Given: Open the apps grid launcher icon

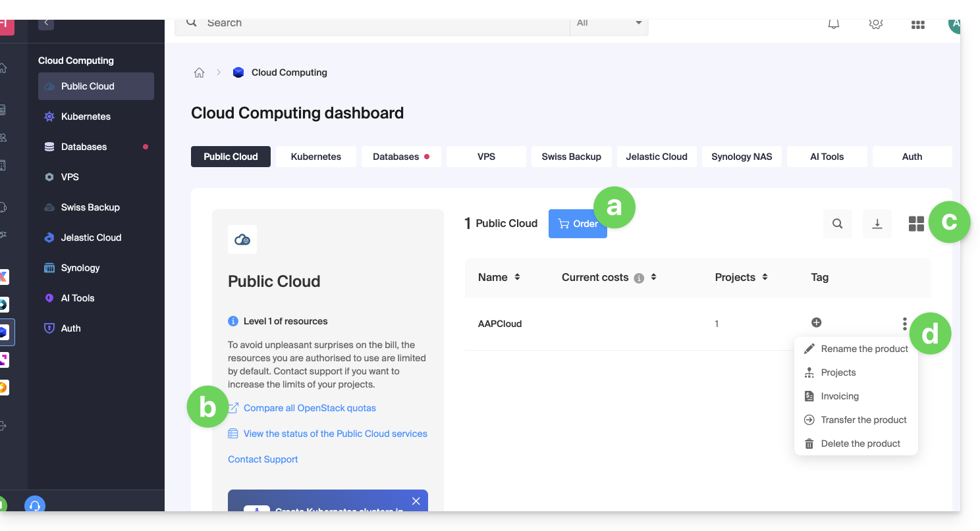Looking at the screenshot, I should [x=917, y=24].
